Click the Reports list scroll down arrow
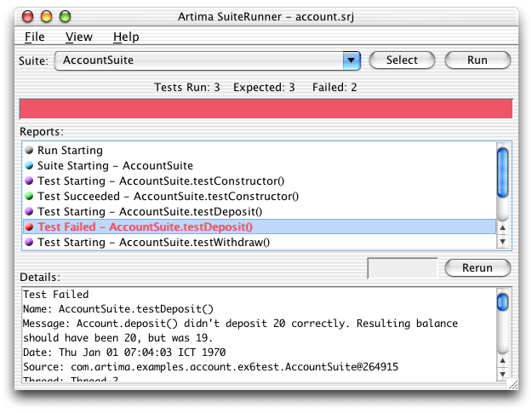Screen dimensions: 532x413 502,241
